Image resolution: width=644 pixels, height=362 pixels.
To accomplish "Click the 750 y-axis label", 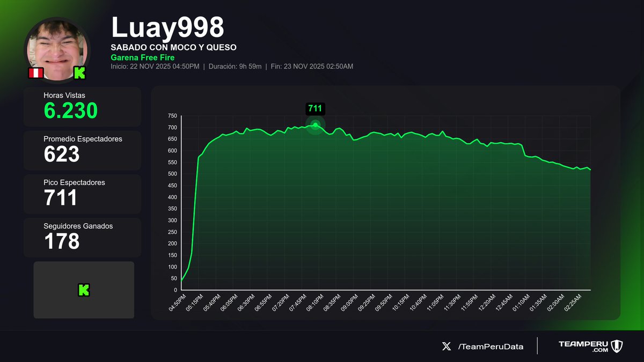I will [172, 116].
